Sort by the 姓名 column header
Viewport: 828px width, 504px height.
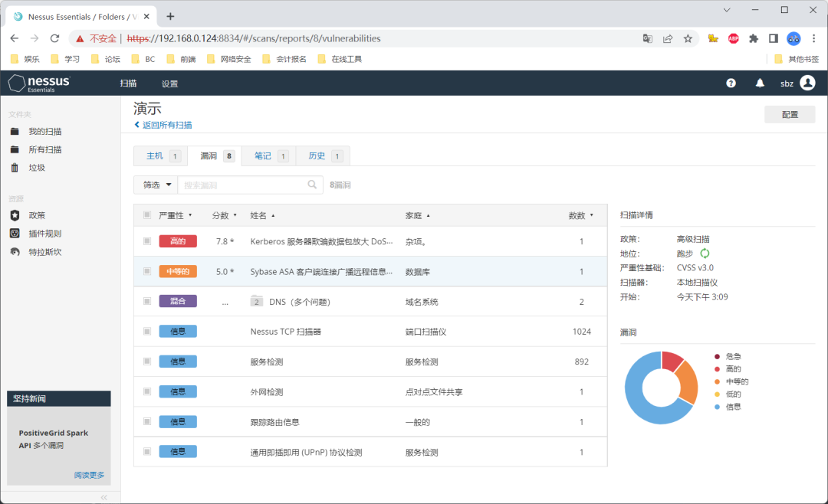pos(262,215)
